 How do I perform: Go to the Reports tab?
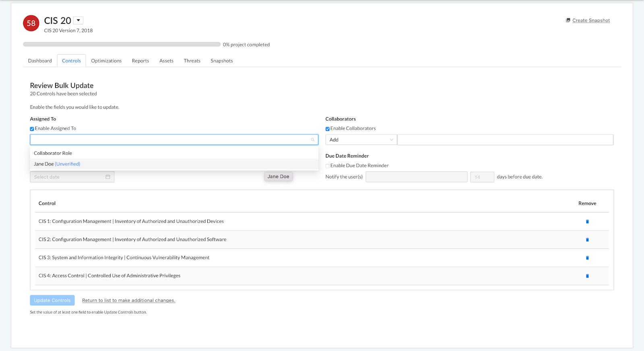click(x=140, y=61)
